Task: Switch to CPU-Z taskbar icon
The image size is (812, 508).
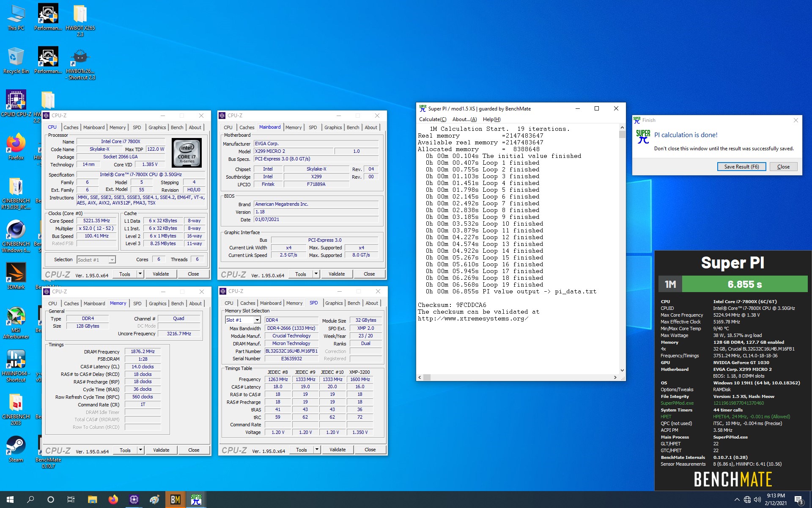Action: pyautogui.click(x=134, y=500)
